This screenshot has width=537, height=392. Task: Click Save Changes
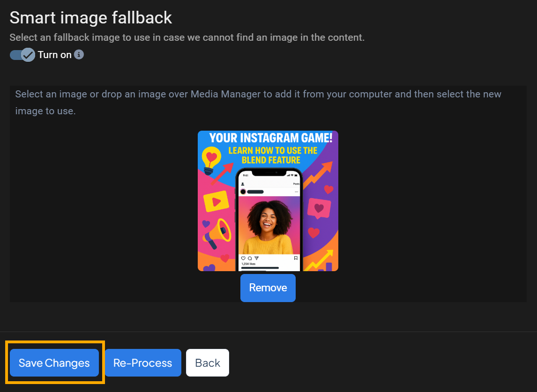tap(54, 363)
